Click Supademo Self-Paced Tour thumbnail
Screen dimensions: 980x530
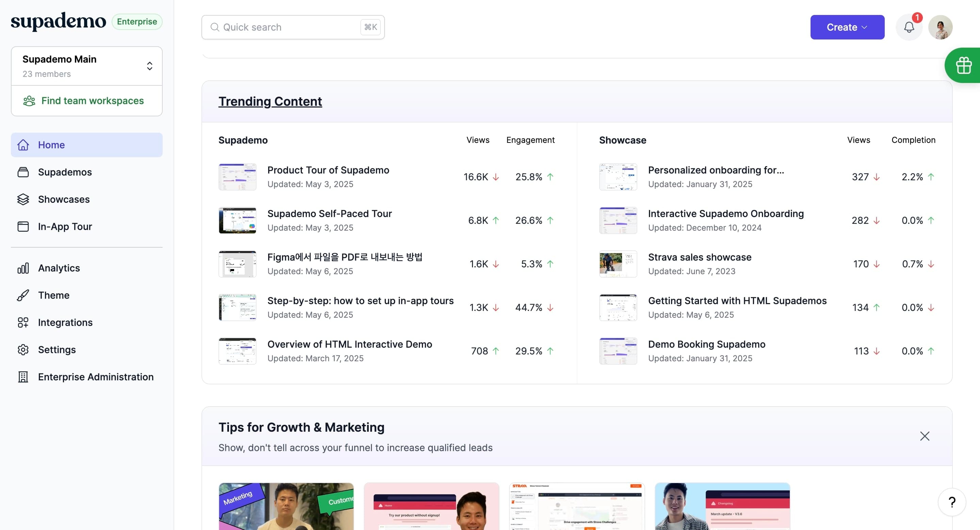tap(238, 220)
